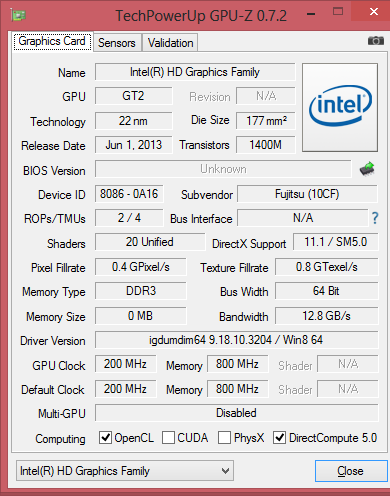Click the GPU-Z title bar app icon
The image size is (390, 496).
click(18, 15)
